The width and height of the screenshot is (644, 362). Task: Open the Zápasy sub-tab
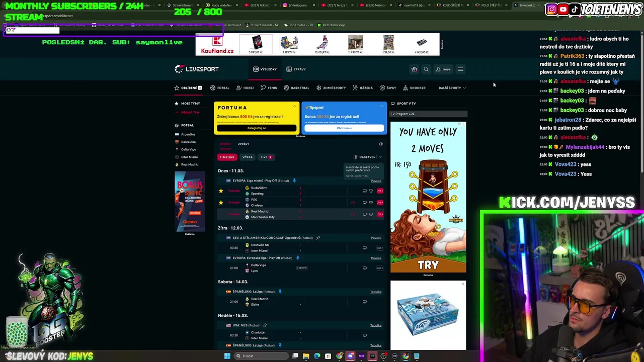click(x=225, y=144)
